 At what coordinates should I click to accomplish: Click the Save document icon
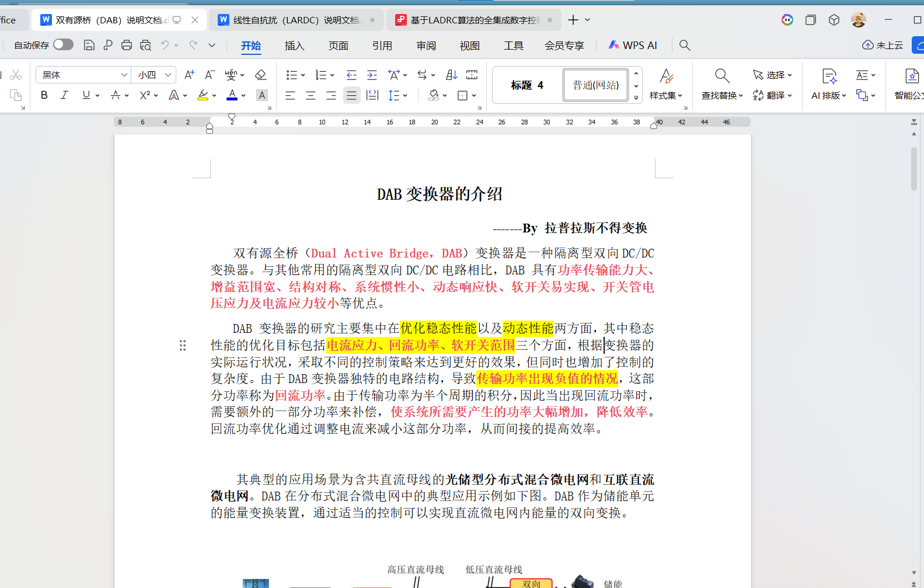point(89,45)
